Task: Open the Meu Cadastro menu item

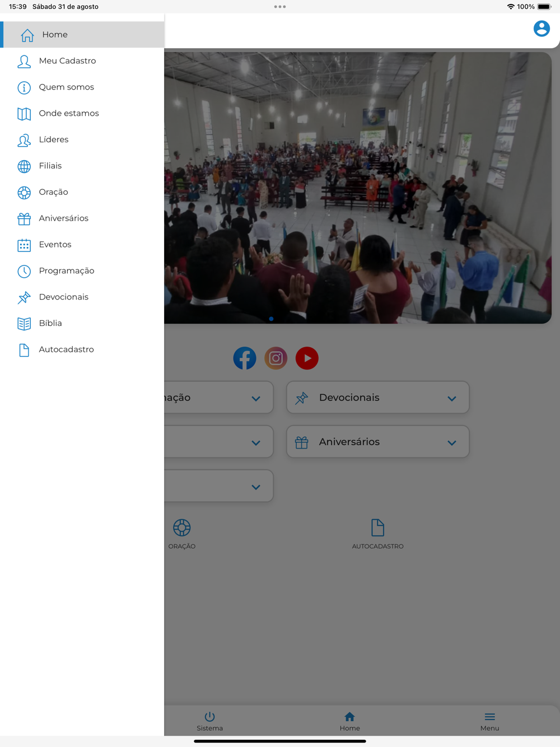Action: coord(82,61)
